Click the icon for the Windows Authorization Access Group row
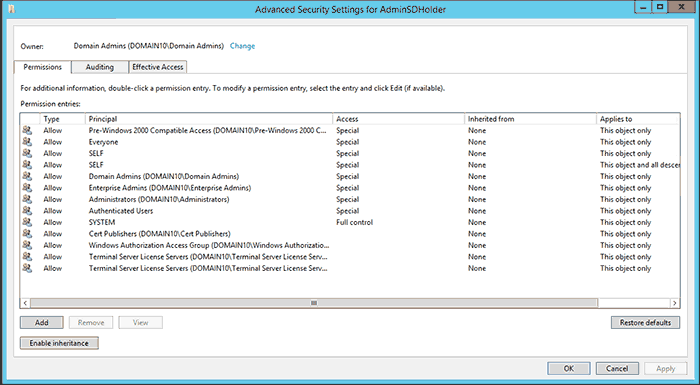 (27, 245)
